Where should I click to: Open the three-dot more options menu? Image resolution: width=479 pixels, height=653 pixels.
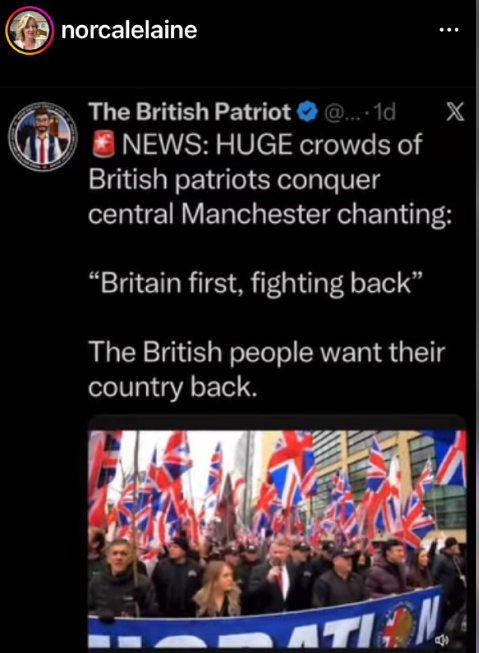click(x=449, y=30)
